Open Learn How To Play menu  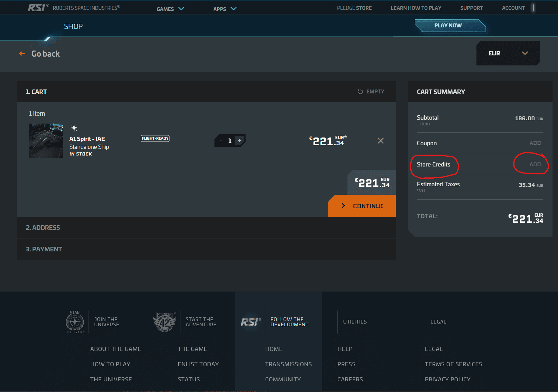pos(416,8)
